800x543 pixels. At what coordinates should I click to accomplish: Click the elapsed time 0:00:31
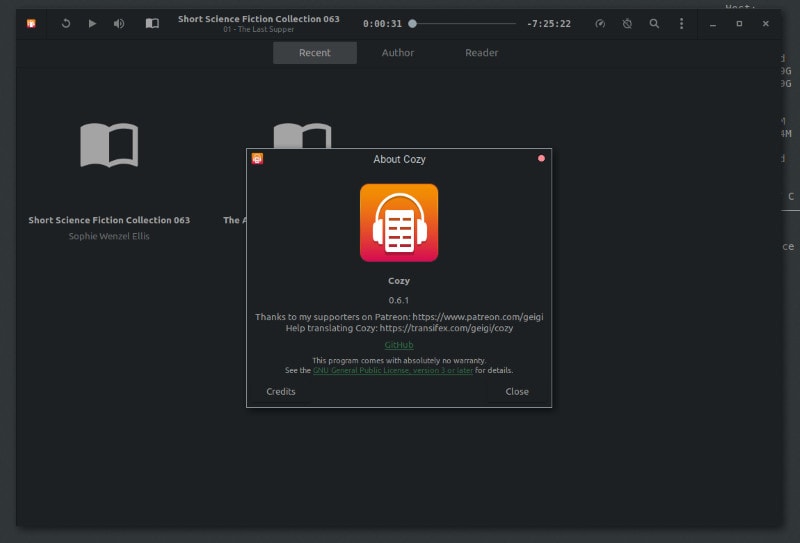coord(382,23)
